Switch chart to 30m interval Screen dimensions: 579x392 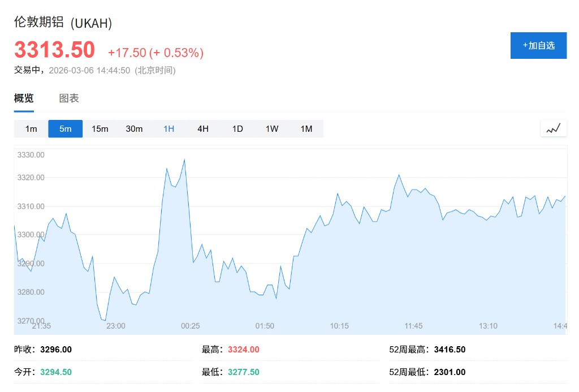click(134, 129)
